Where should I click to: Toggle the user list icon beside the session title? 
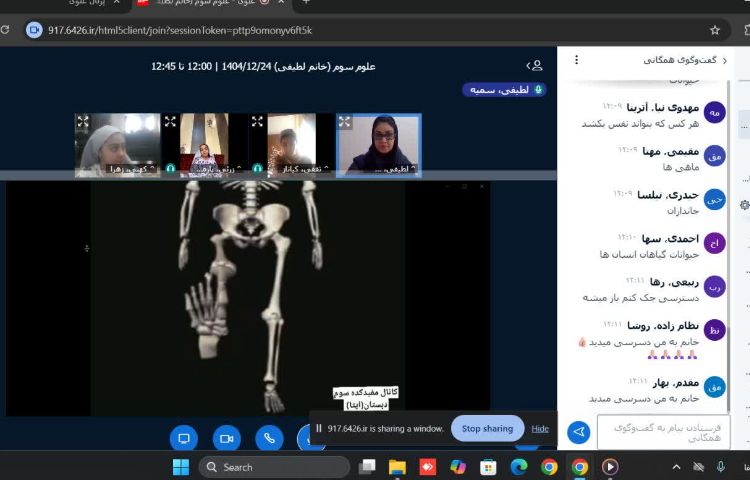coord(534,65)
